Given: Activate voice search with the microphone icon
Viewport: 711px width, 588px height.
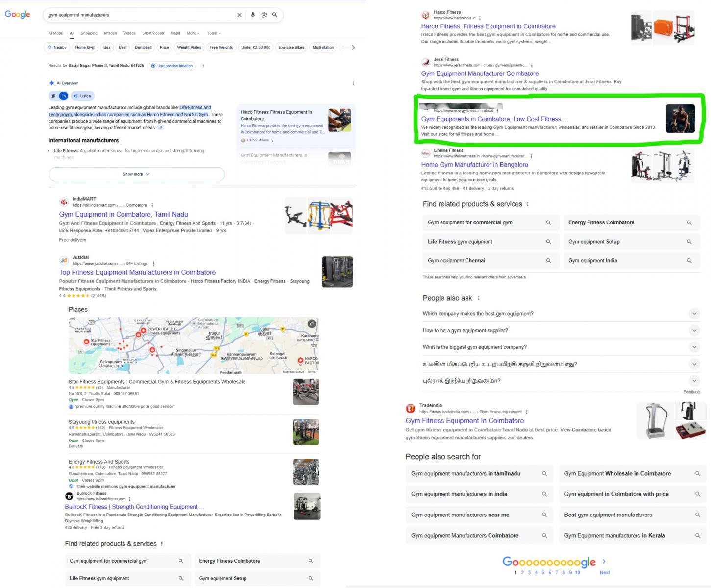Looking at the screenshot, I should coord(253,15).
